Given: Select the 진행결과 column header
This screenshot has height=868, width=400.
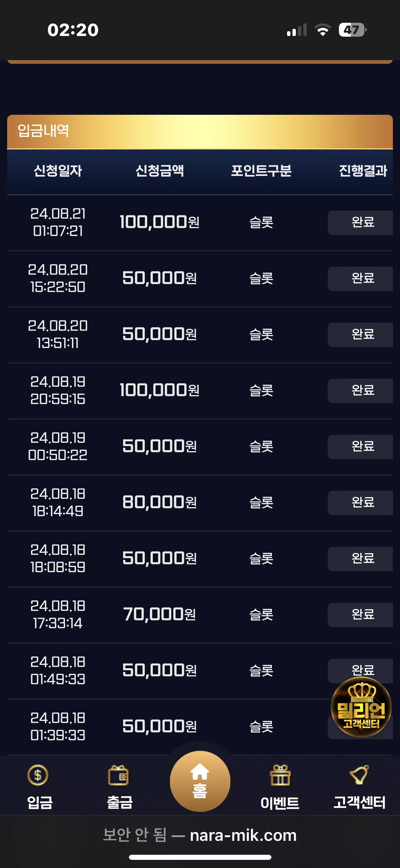Looking at the screenshot, I should tap(363, 171).
